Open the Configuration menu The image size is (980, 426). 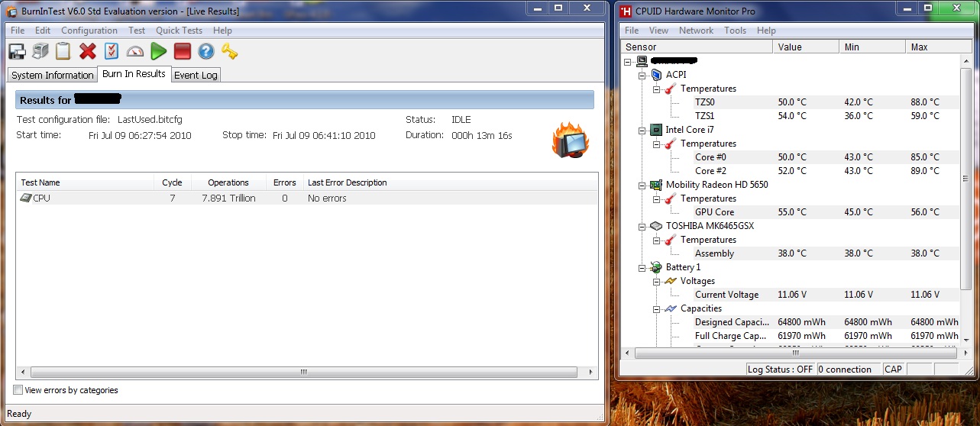click(x=89, y=31)
